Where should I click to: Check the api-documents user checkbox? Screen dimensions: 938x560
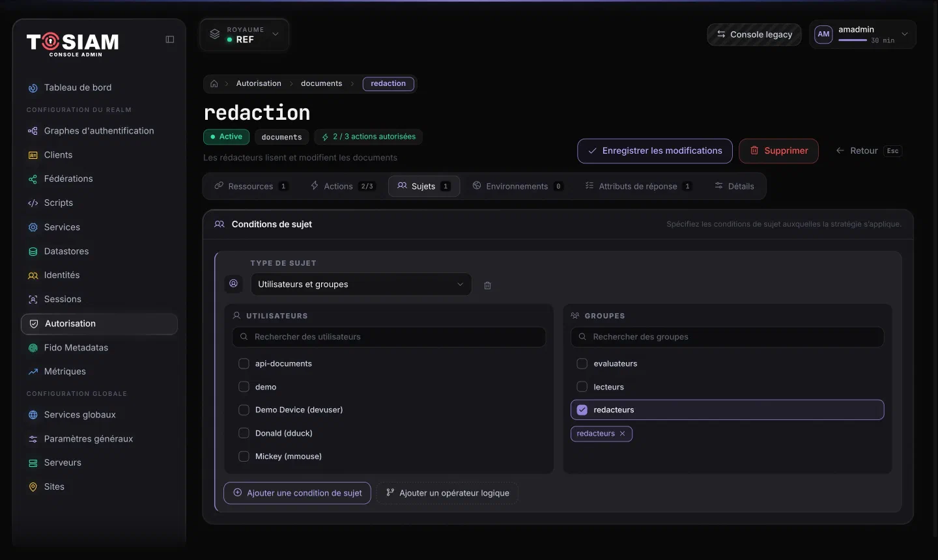click(244, 364)
